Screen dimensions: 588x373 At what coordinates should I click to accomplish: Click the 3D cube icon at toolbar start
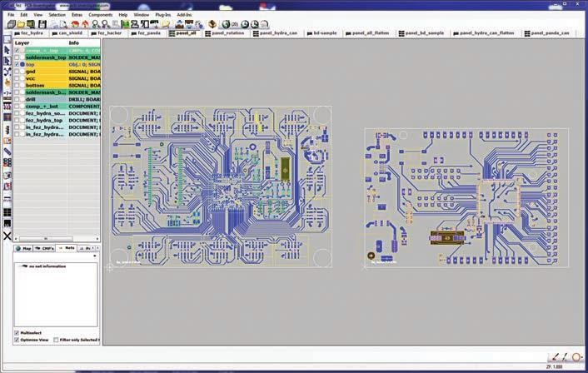(x=12, y=24)
